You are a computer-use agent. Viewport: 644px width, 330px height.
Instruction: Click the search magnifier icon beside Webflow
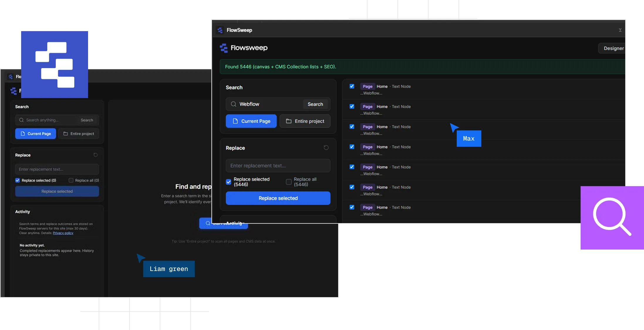[x=234, y=104]
